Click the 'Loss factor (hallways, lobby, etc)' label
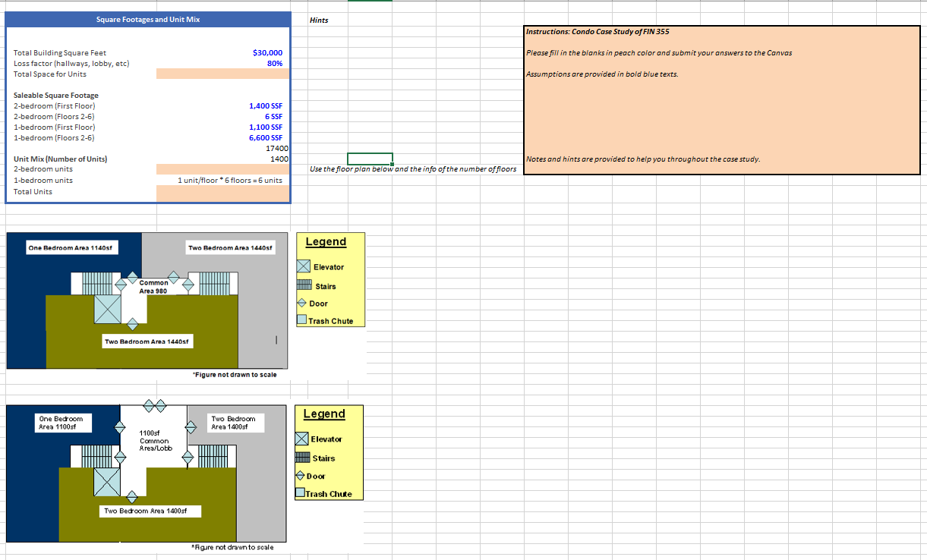927x560 pixels. (71, 63)
